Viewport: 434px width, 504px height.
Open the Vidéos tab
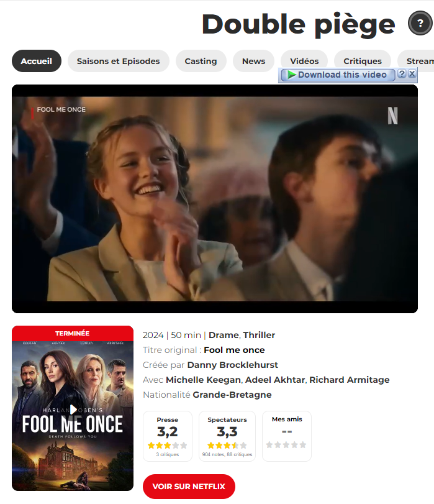304,60
